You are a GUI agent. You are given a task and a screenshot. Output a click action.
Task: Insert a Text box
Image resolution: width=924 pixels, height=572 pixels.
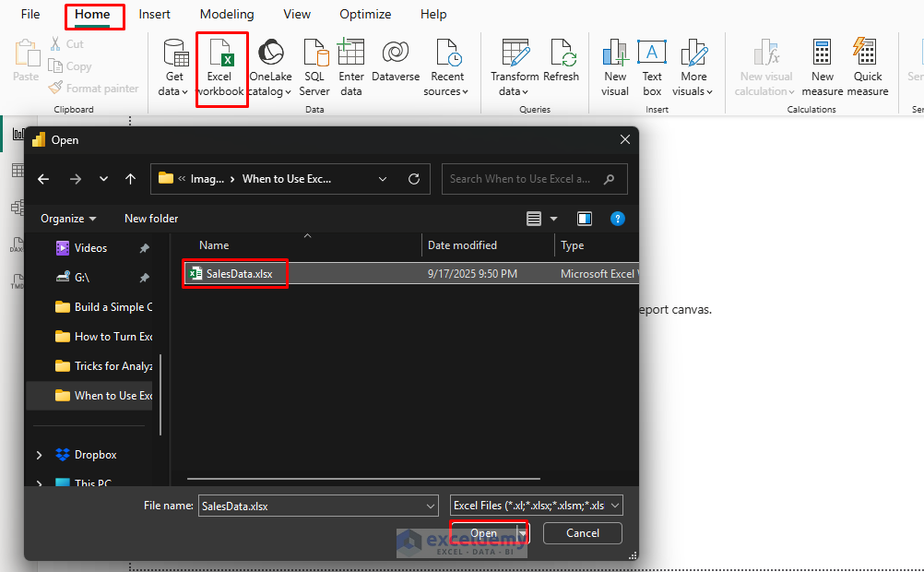pyautogui.click(x=652, y=67)
